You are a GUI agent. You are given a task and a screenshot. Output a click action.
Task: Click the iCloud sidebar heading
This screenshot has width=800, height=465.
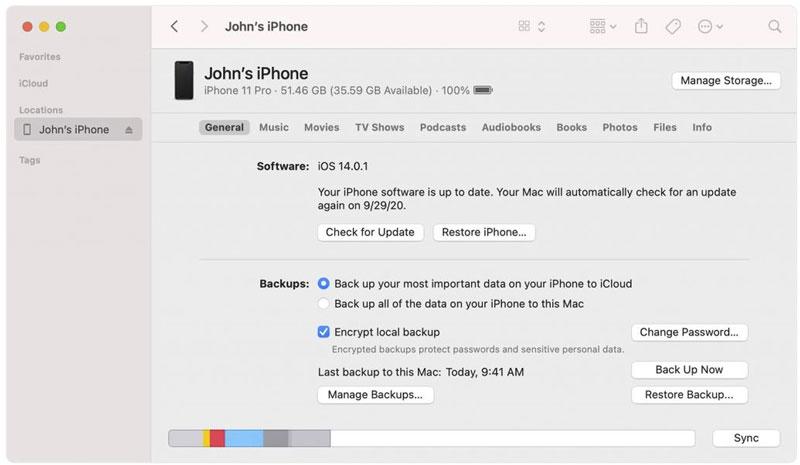coord(34,83)
